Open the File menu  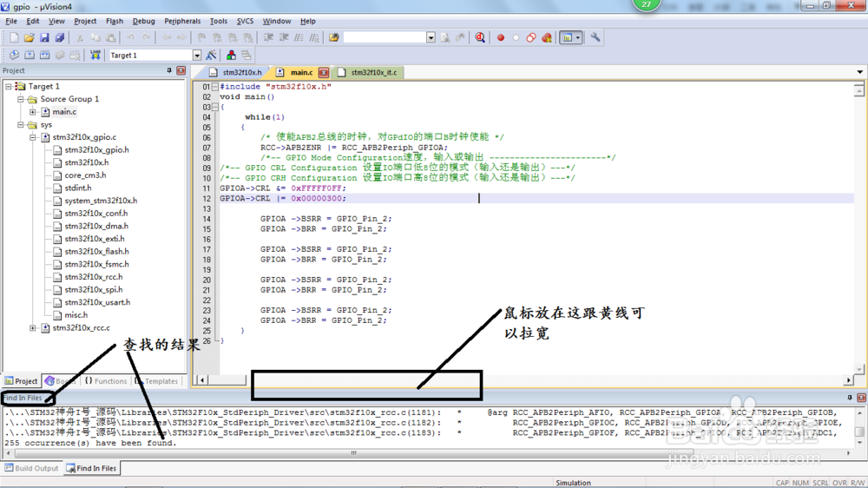click(x=11, y=21)
